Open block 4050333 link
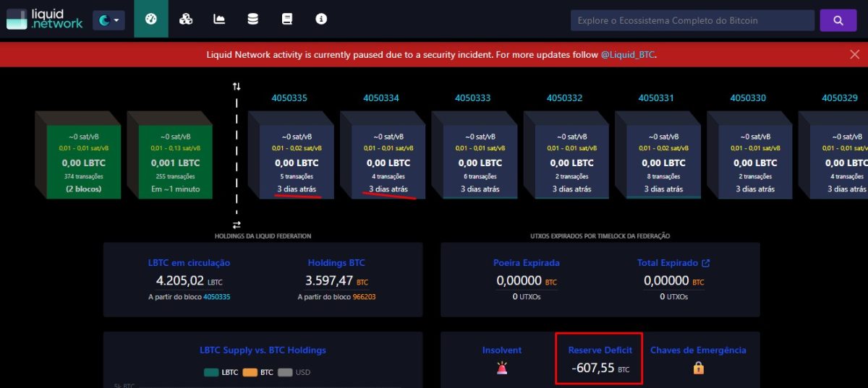The width and height of the screenshot is (868, 388). [473, 98]
